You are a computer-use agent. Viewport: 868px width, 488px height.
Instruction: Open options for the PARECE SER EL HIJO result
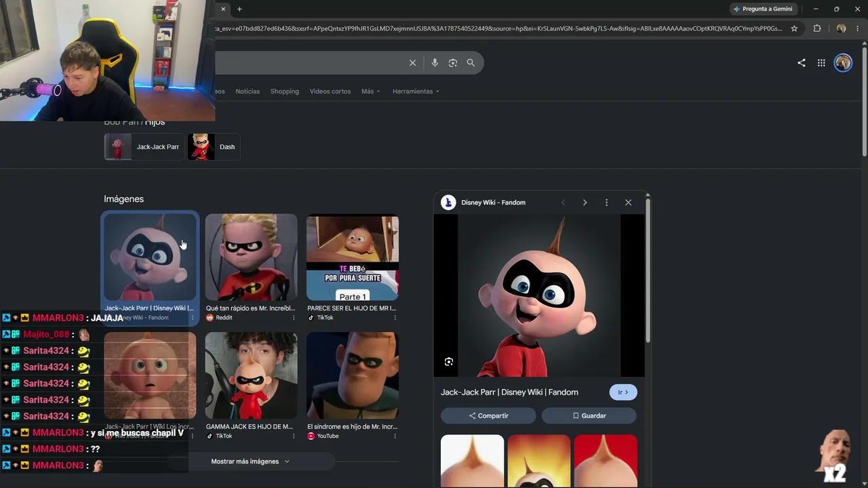(395, 317)
